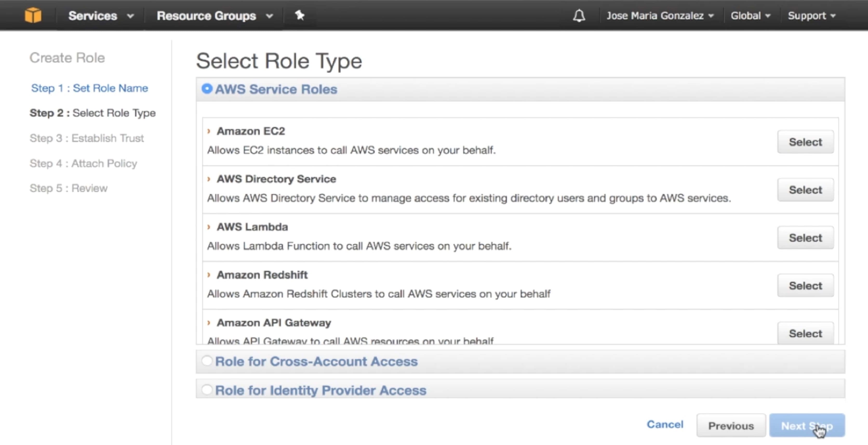Click the Create Role sidebar heading
Image resolution: width=868 pixels, height=445 pixels.
pyautogui.click(x=67, y=58)
